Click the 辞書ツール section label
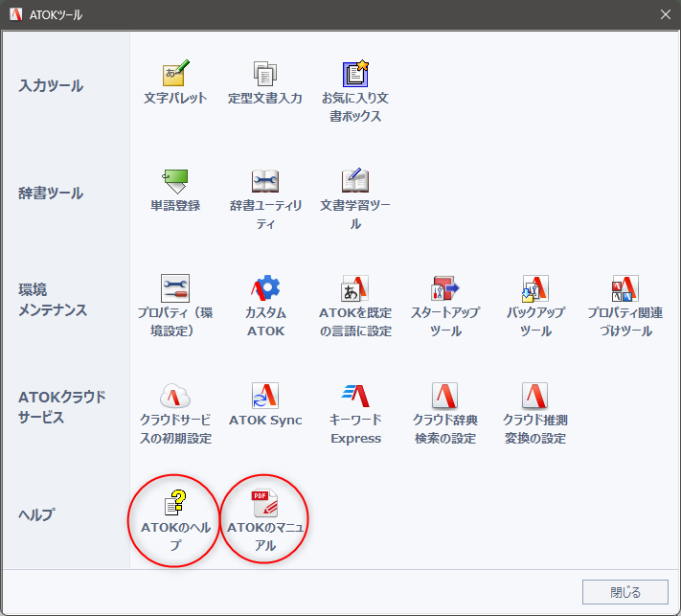This screenshot has width=681, height=616. point(51,193)
